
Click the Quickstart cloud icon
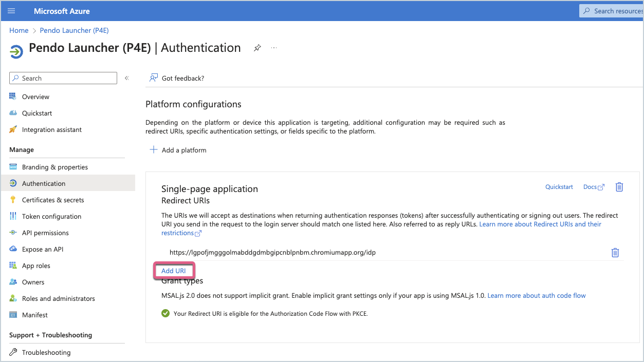(13, 113)
